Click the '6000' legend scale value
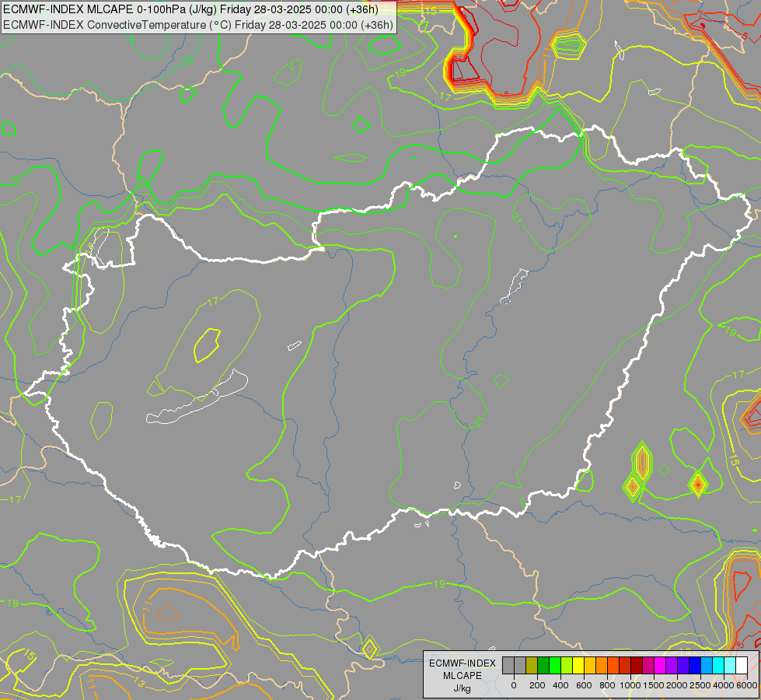The width and height of the screenshot is (761, 700). tap(747, 685)
